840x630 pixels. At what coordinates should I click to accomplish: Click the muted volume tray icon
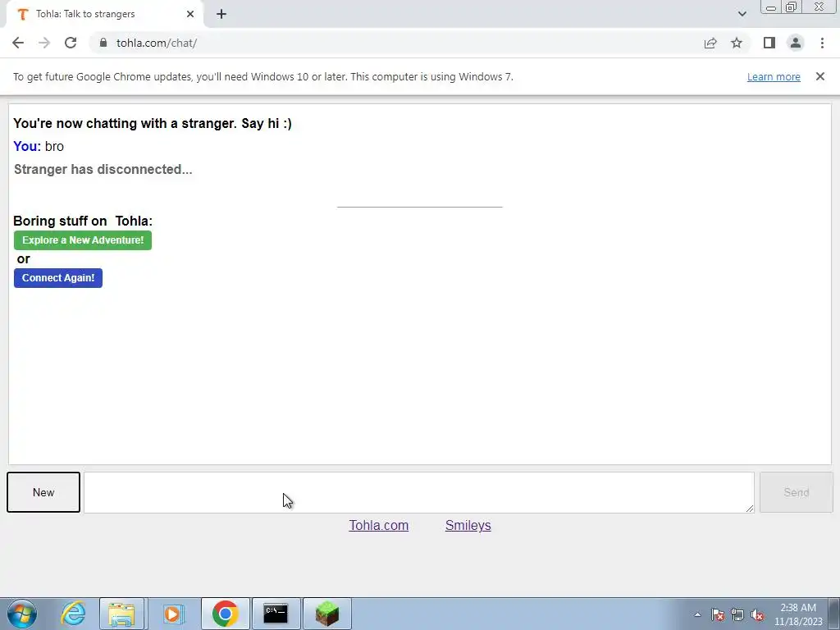(x=757, y=614)
